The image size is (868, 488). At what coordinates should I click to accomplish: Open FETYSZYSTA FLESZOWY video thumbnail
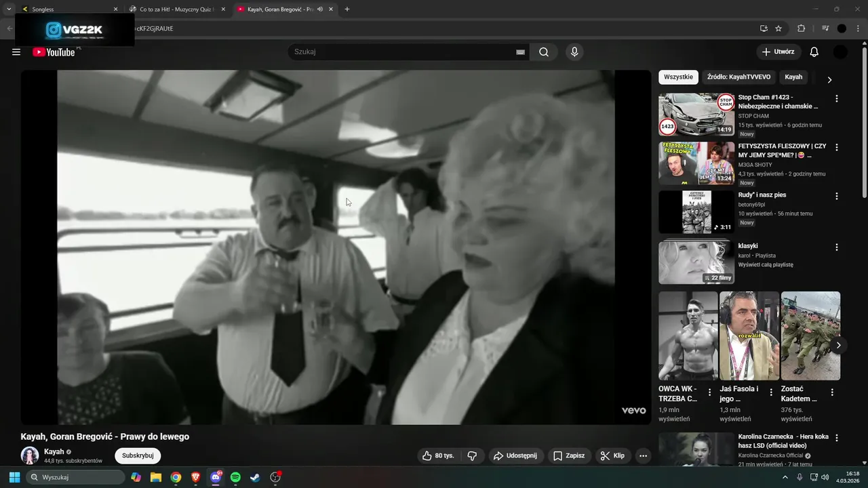(696, 163)
